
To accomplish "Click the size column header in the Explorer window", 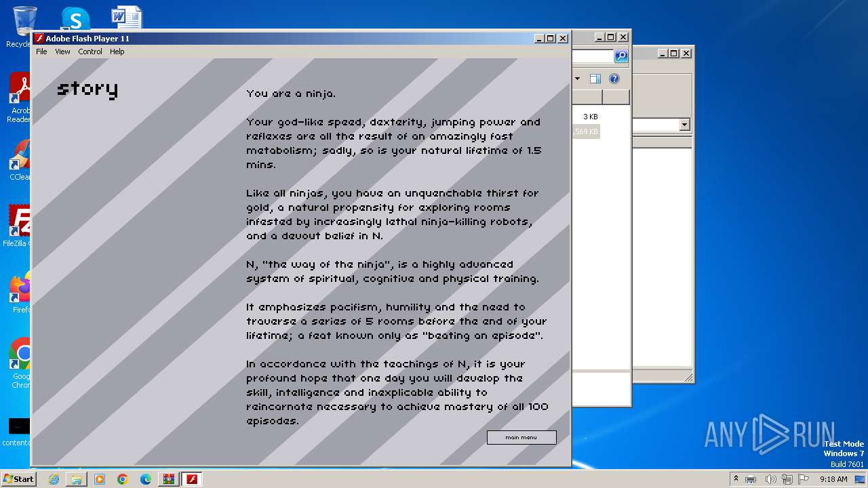I will click(x=587, y=97).
